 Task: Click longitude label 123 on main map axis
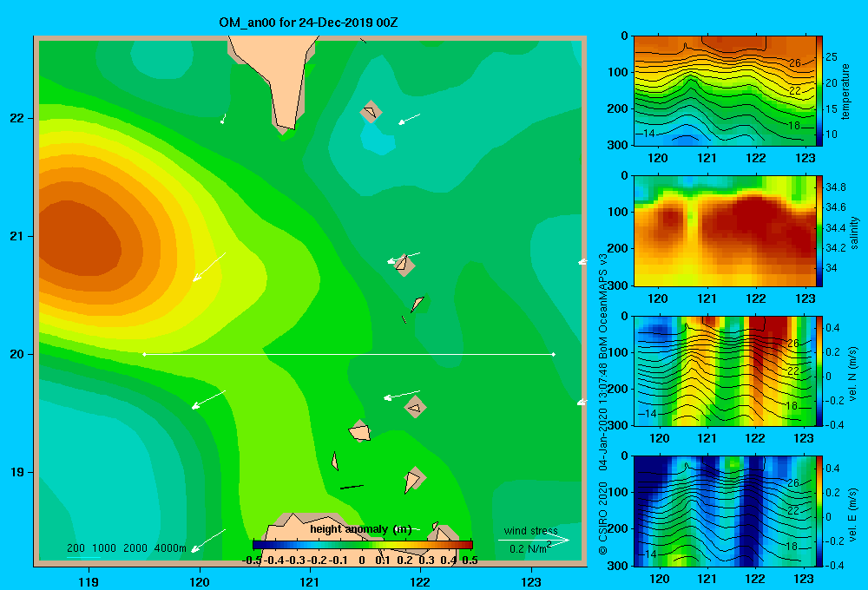point(531,581)
